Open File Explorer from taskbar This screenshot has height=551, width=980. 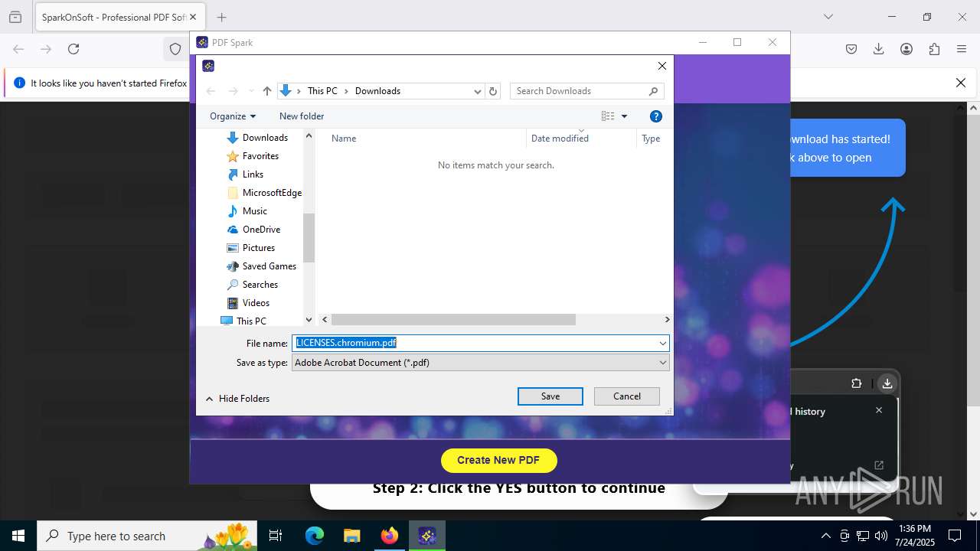tap(351, 536)
